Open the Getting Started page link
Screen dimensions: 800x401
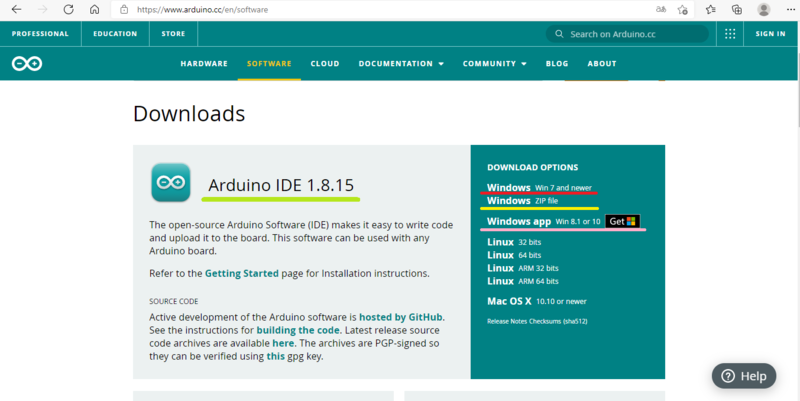click(242, 273)
